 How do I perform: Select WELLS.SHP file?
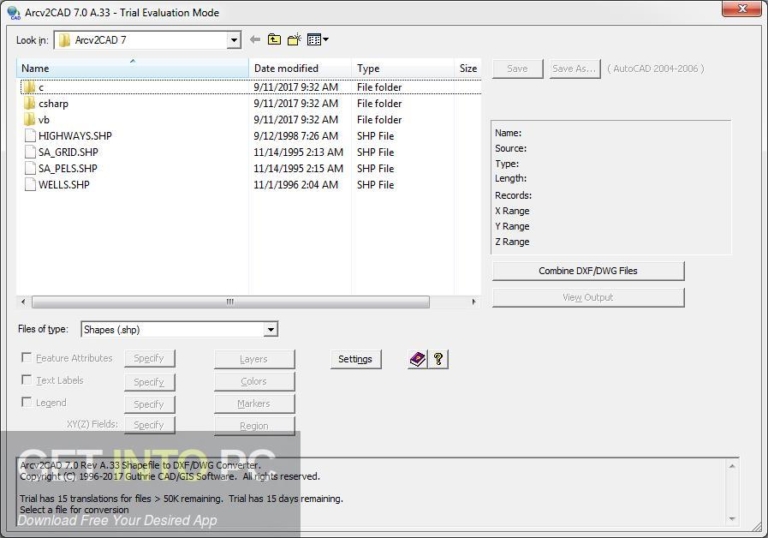tap(57, 184)
